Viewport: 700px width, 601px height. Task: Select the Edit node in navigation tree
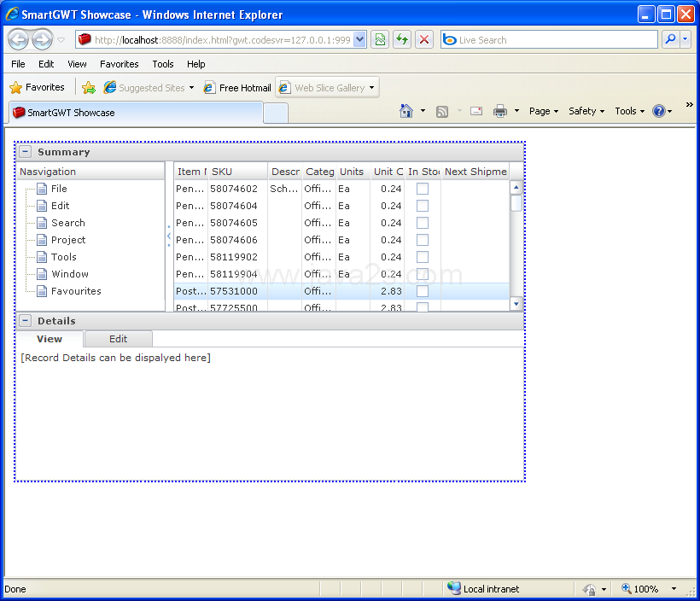[61, 206]
